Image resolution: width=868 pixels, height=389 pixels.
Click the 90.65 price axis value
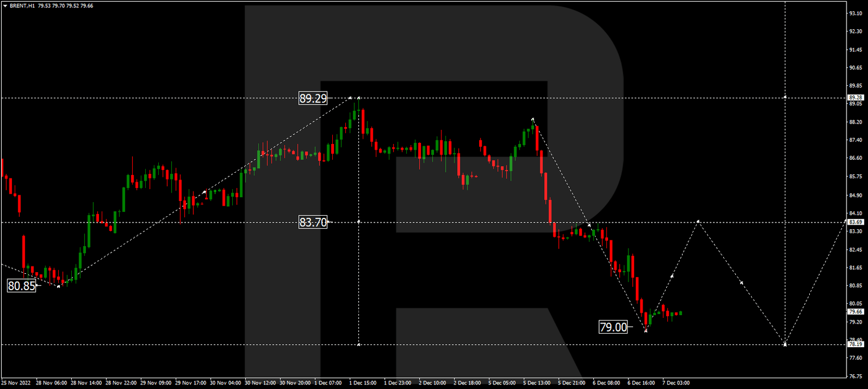point(855,68)
